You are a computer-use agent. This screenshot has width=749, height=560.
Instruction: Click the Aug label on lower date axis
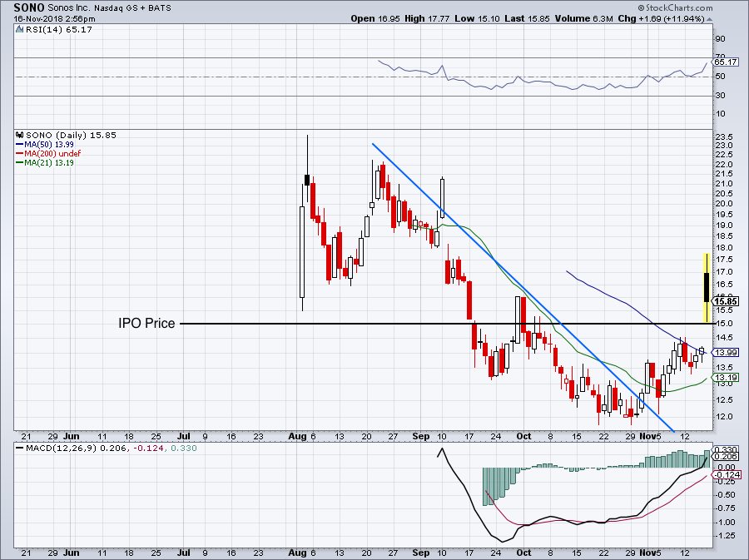(x=298, y=553)
